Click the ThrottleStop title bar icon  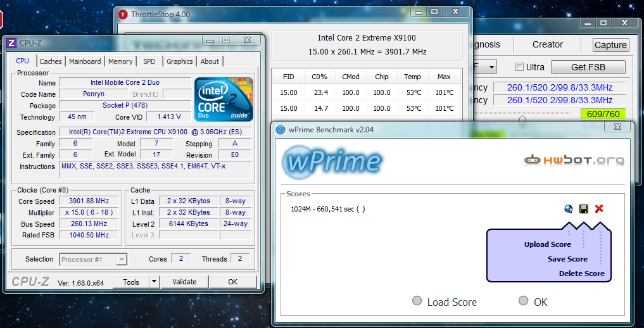[x=123, y=15]
